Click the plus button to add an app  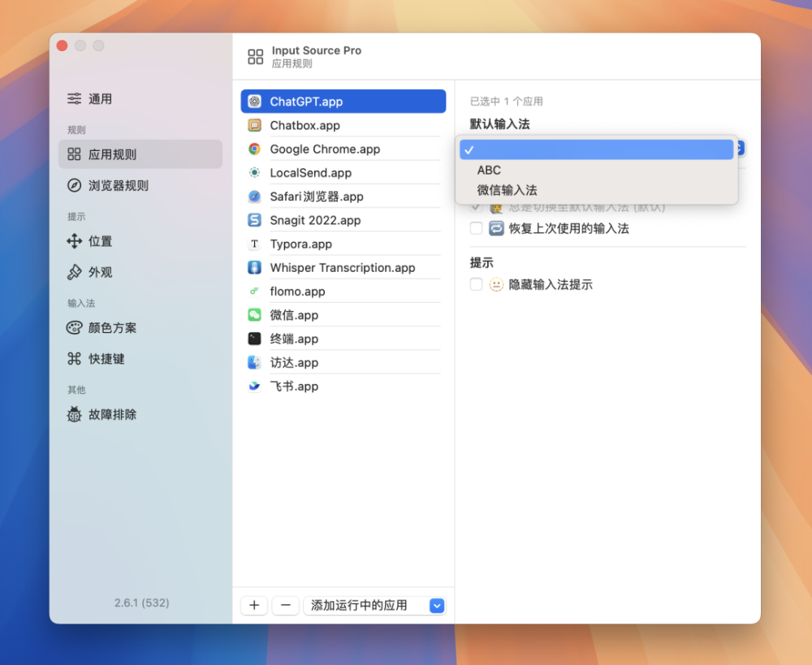click(x=254, y=605)
